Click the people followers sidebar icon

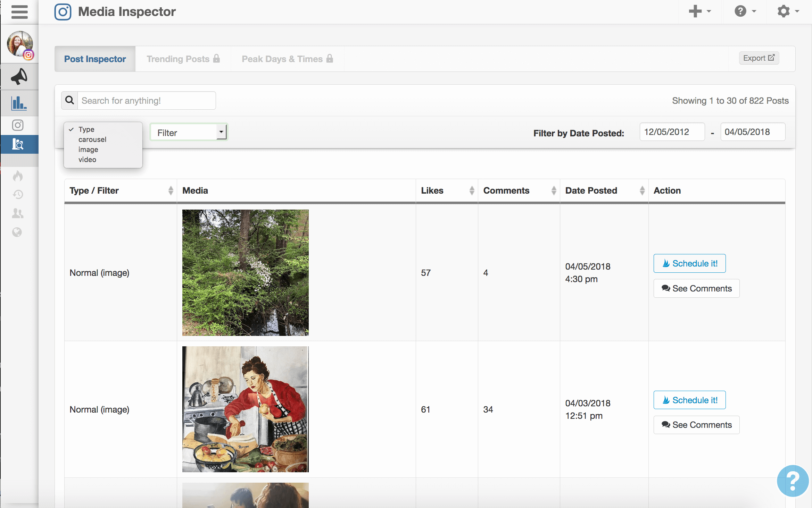pyautogui.click(x=18, y=213)
